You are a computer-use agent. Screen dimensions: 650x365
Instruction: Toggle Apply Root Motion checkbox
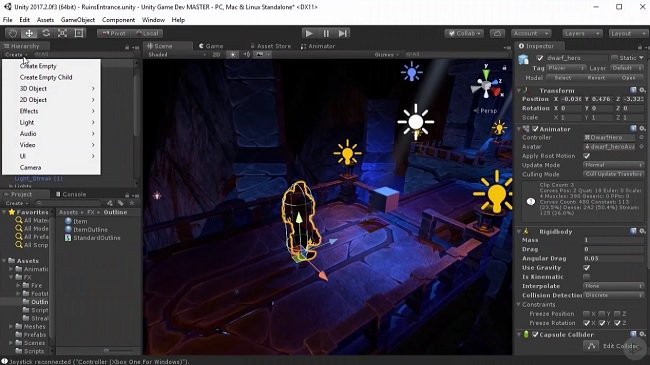click(587, 156)
